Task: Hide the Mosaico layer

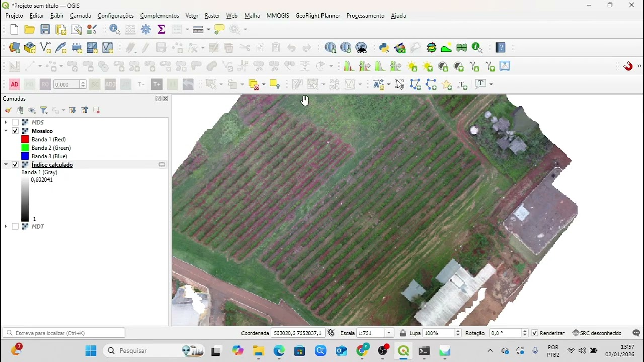Action: [x=15, y=131]
